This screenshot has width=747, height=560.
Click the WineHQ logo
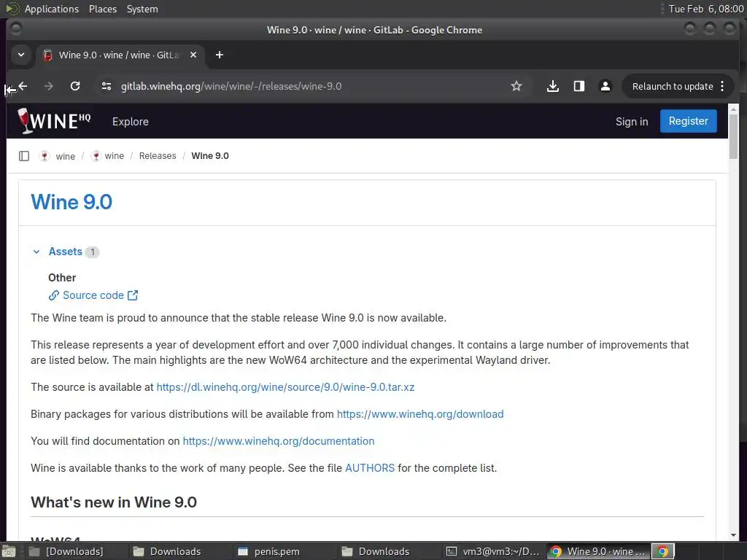click(x=54, y=121)
